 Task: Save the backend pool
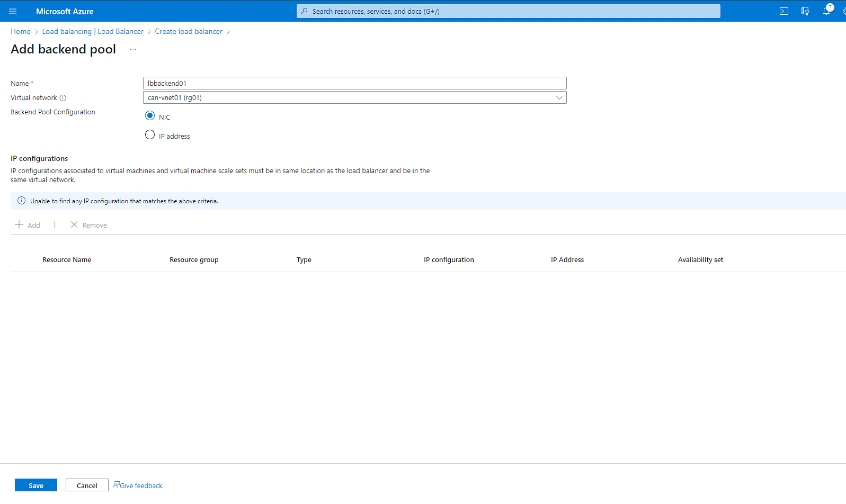pyautogui.click(x=36, y=485)
